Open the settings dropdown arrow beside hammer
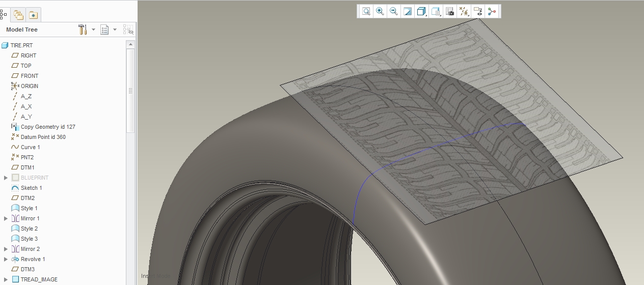Viewport: 644px width, 285px height. [x=93, y=30]
